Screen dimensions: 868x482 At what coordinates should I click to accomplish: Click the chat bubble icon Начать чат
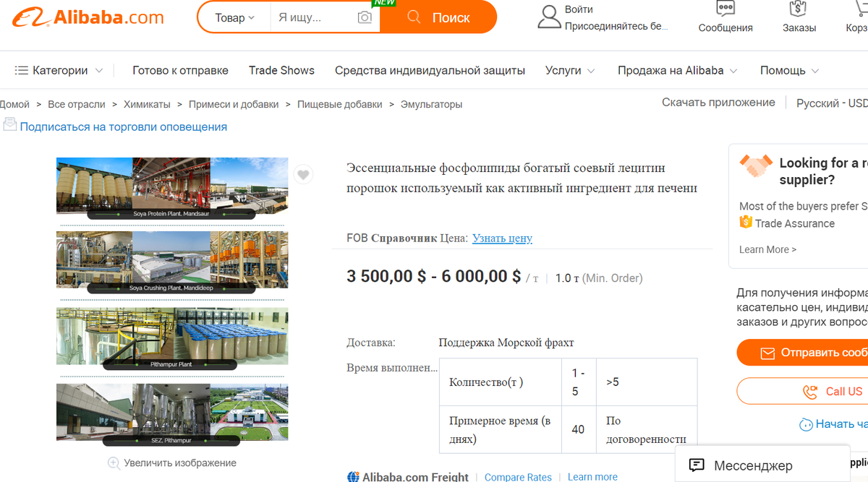coord(806,424)
